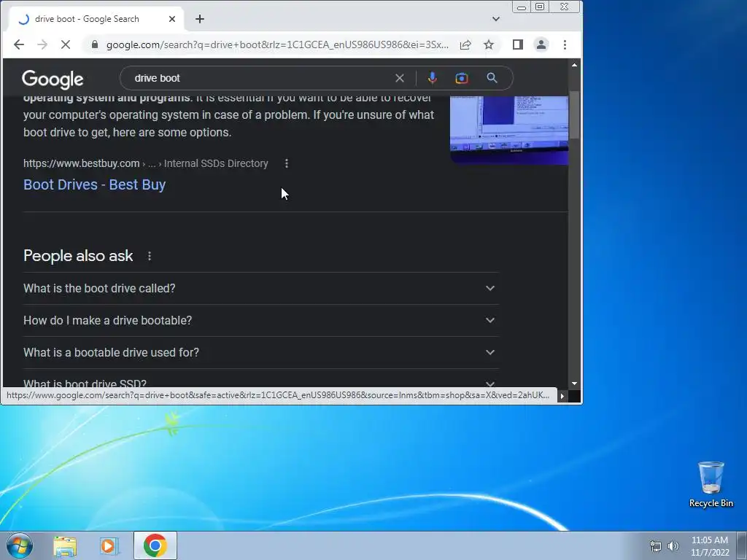Select the drive boot - Google Search tab

coord(96,19)
